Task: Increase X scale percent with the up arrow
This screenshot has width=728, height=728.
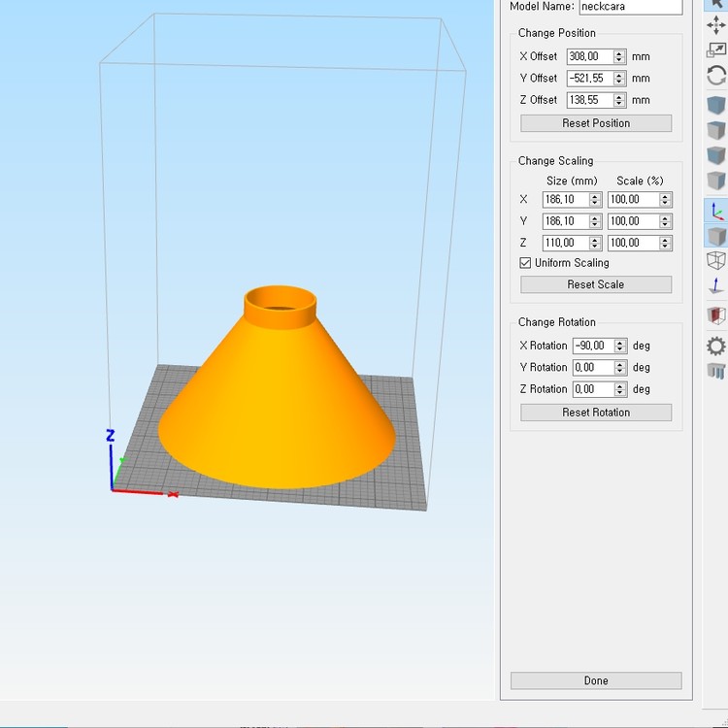Action: 665,196
